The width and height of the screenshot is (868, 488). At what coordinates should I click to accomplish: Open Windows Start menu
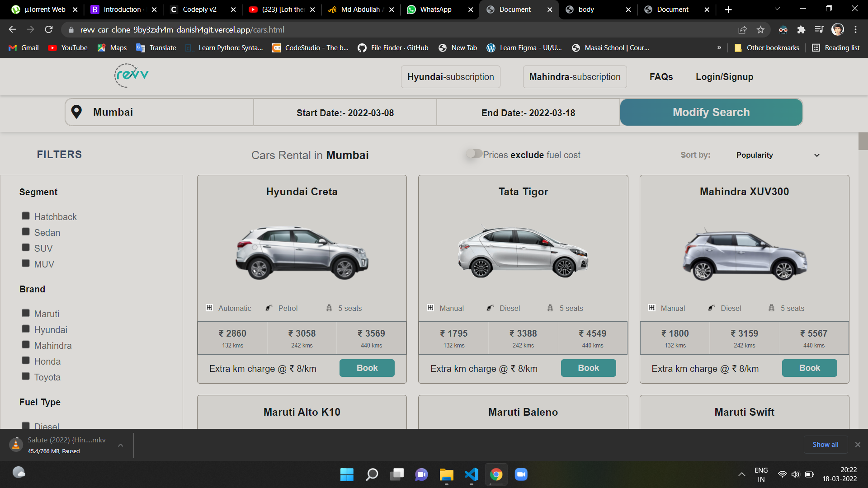point(347,474)
